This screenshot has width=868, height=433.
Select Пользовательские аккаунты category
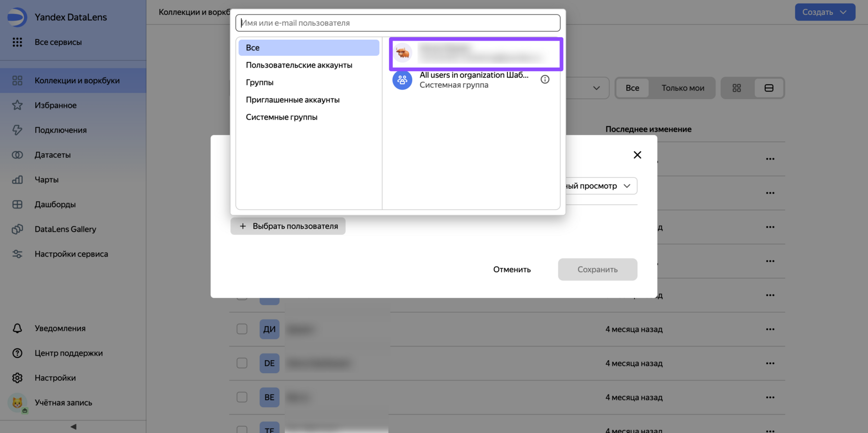point(309,65)
